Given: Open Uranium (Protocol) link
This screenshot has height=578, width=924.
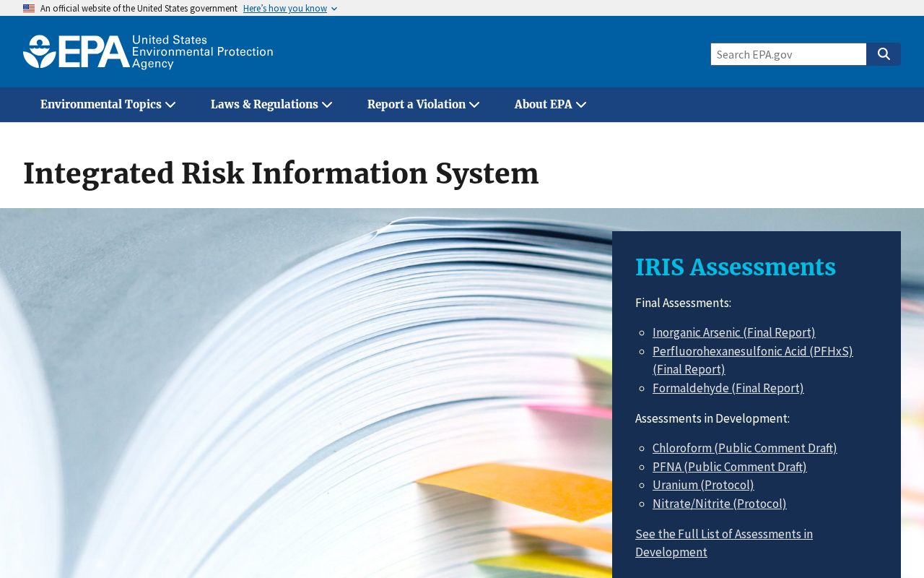Looking at the screenshot, I should coord(703,485).
